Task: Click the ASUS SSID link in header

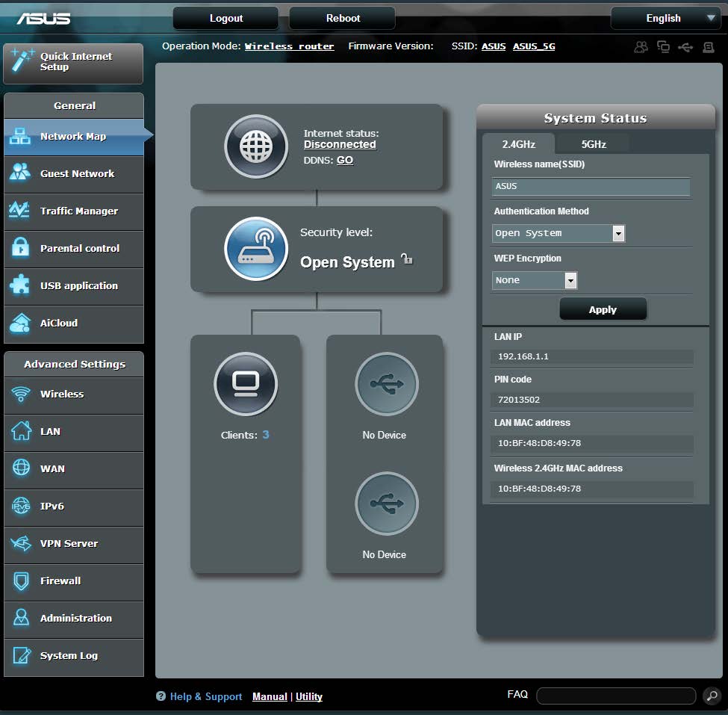Action: tap(493, 46)
